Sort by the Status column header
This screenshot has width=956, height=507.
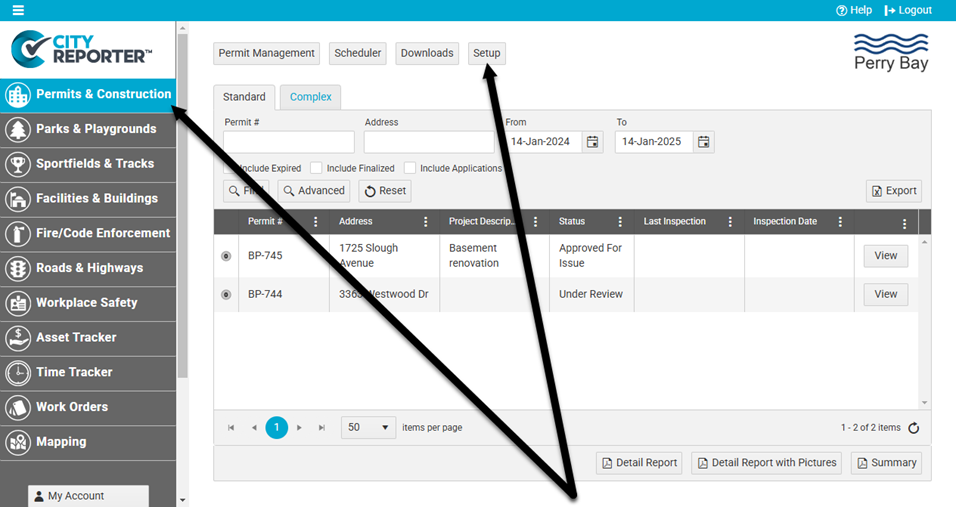click(x=572, y=222)
